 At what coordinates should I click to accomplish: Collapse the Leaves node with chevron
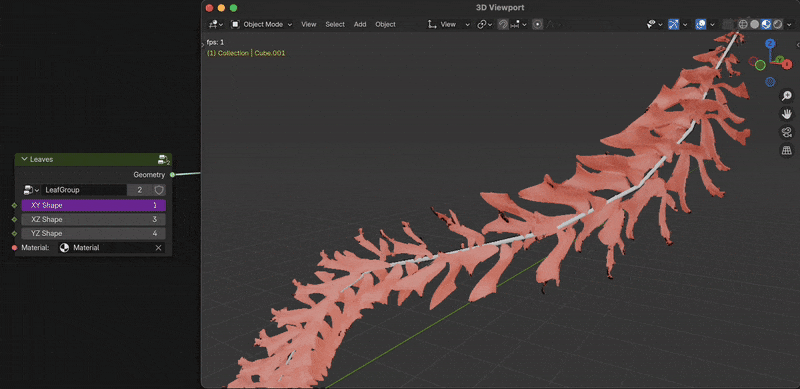[24, 159]
